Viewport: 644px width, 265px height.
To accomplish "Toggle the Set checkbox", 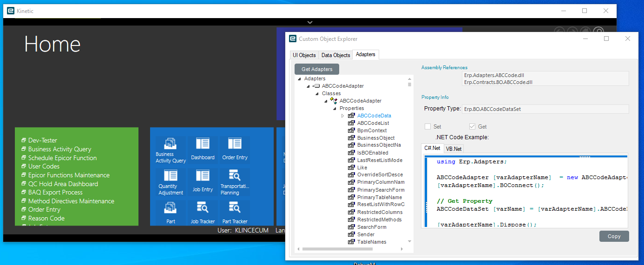I will point(427,126).
